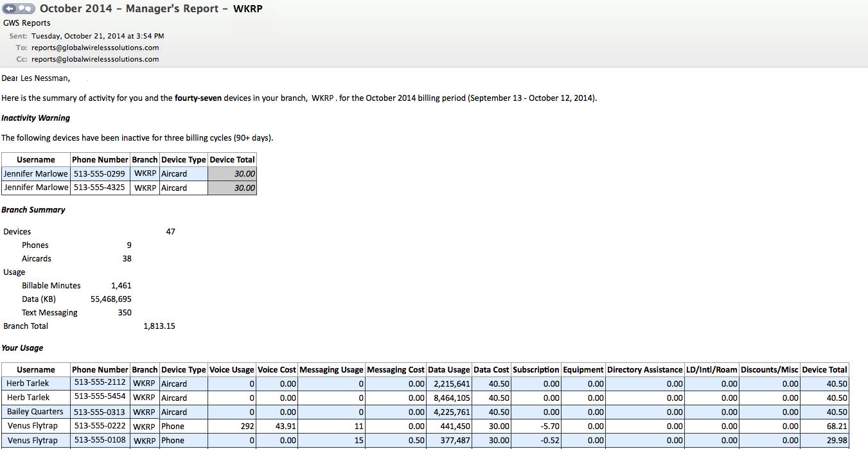
Task: Click the conversation bubbles icon beside the subject
Action: 26,9
